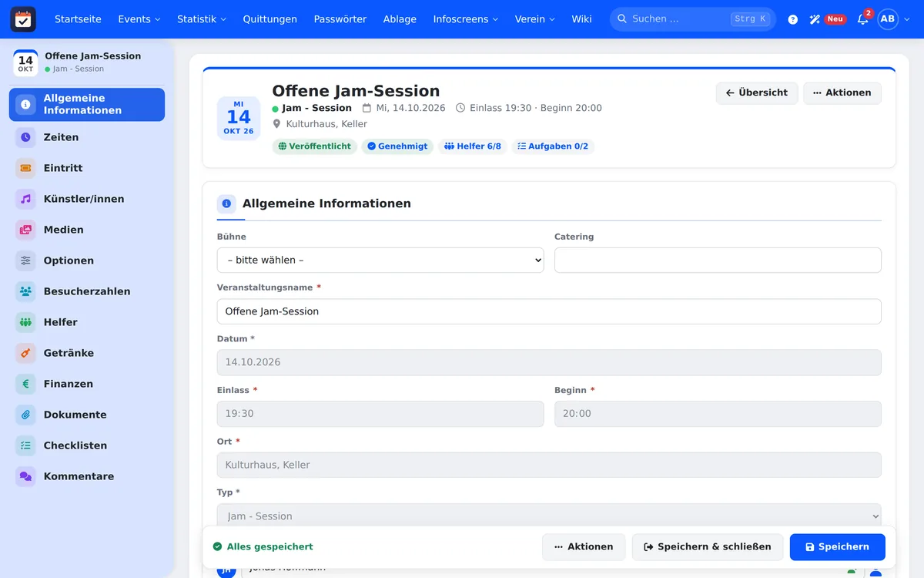This screenshot has height=578, width=924.
Task: Expand the Verein menu
Action: tap(535, 19)
